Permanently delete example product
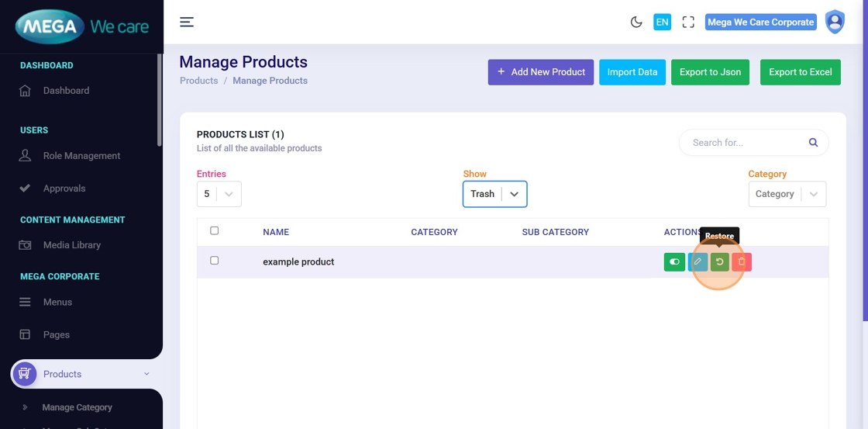Image resolution: width=868 pixels, height=429 pixels. pos(742,262)
